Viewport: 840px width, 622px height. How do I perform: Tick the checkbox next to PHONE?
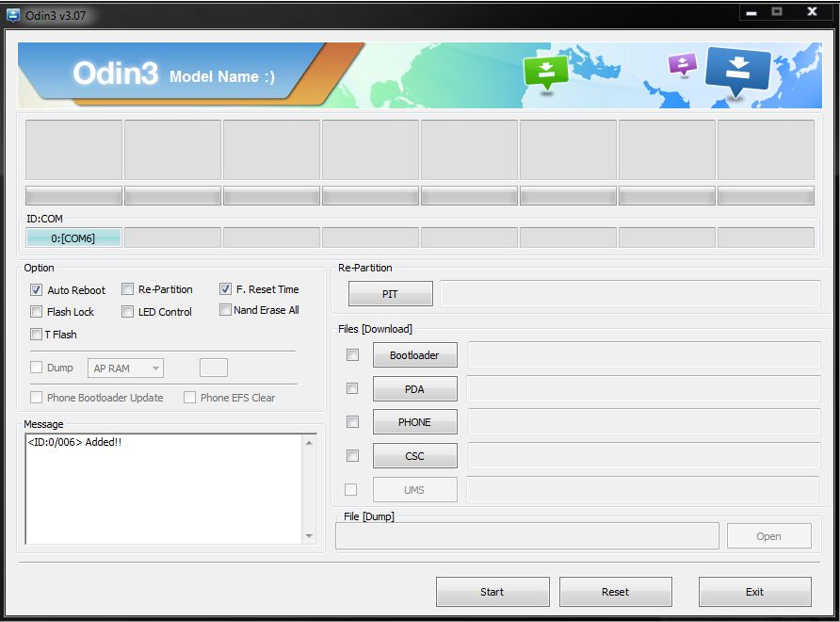pyautogui.click(x=352, y=422)
